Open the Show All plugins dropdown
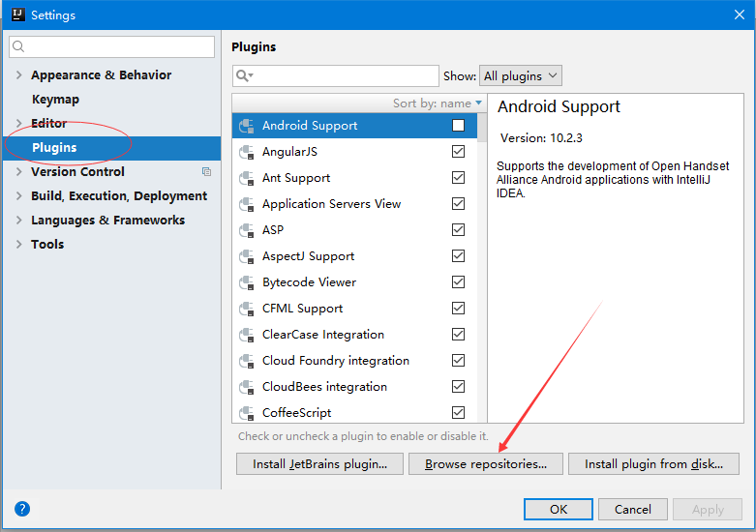 click(x=521, y=75)
